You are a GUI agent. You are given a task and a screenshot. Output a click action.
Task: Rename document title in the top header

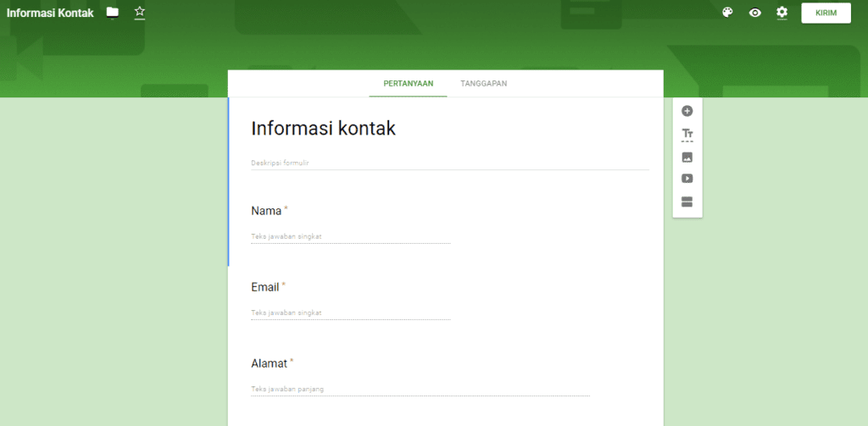tap(50, 13)
